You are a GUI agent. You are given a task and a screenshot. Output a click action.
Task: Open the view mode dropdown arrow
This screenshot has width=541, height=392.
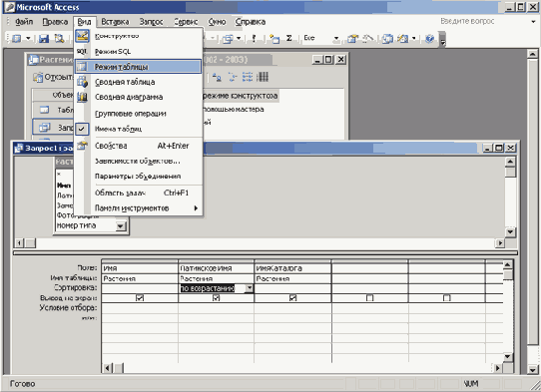point(28,38)
